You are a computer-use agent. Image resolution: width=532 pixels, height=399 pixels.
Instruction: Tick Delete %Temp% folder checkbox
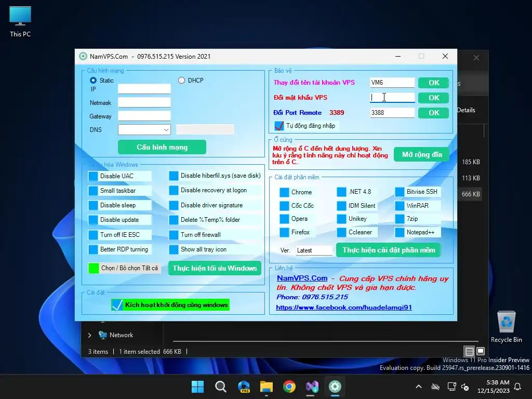[x=174, y=220]
